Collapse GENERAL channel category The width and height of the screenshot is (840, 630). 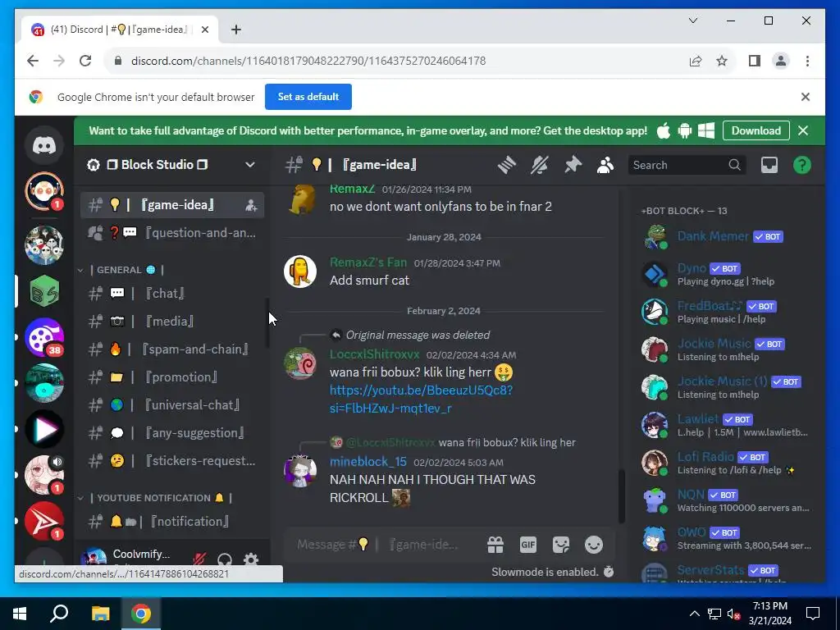(x=80, y=270)
